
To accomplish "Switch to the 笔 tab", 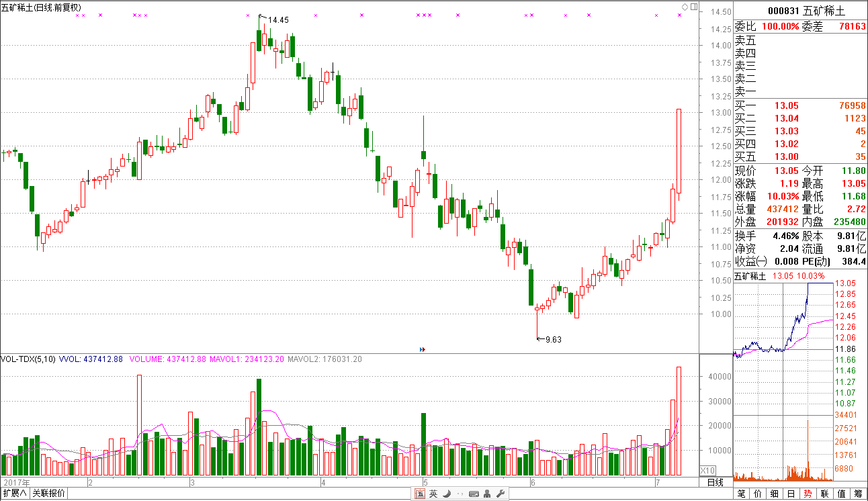I will pyautogui.click(x=741, y=494).
